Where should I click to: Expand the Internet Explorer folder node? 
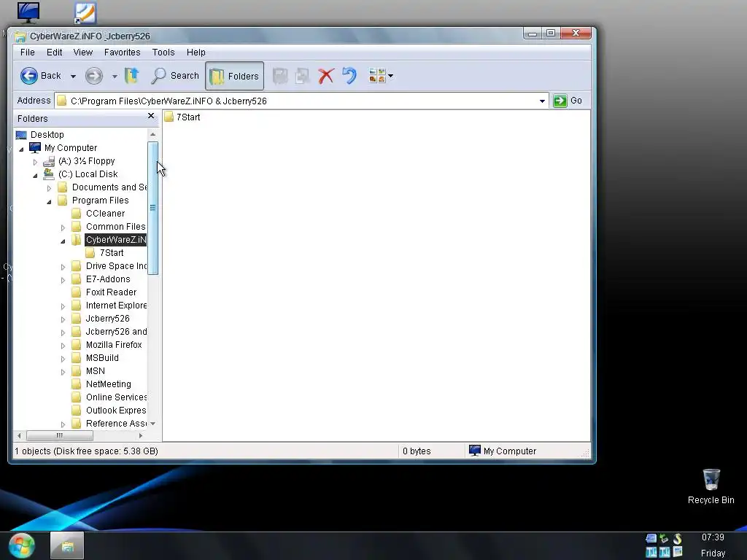(63, 306)
